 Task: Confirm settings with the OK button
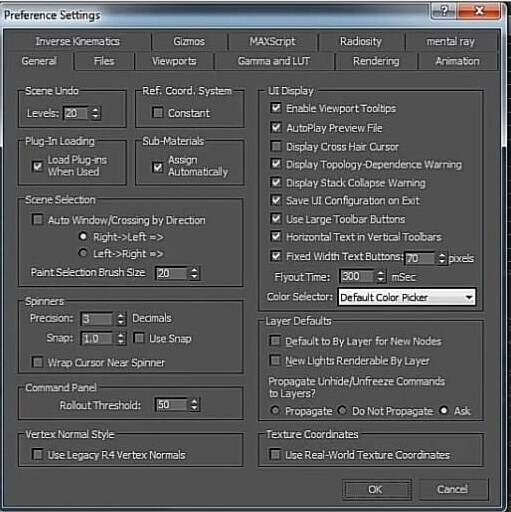click(377, 489)
